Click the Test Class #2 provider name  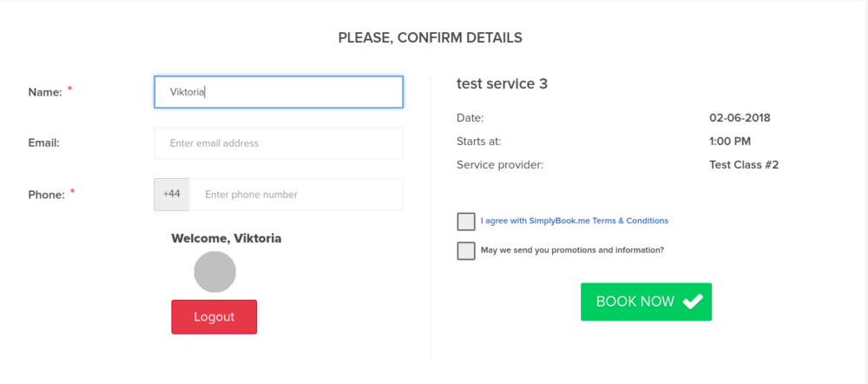[x=744, y=165]
